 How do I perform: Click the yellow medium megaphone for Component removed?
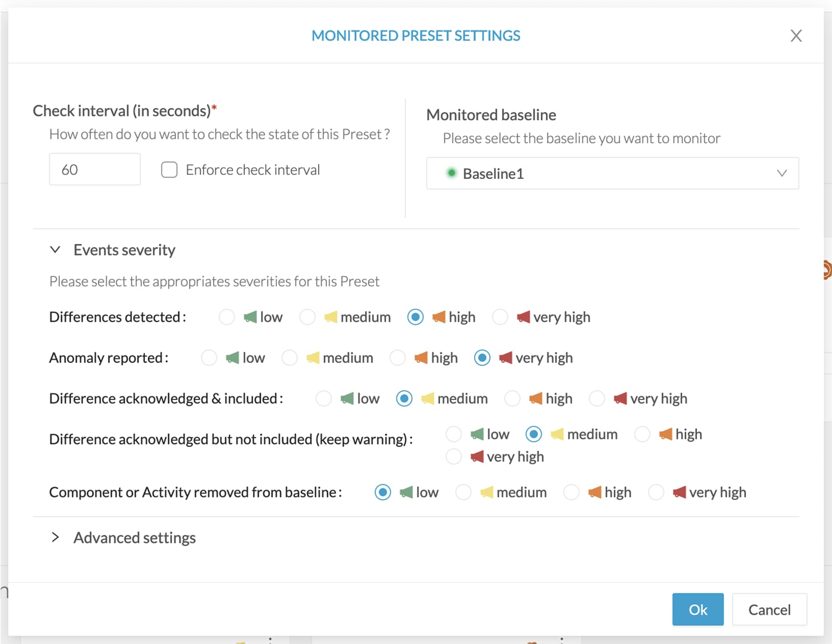(486, 492)
